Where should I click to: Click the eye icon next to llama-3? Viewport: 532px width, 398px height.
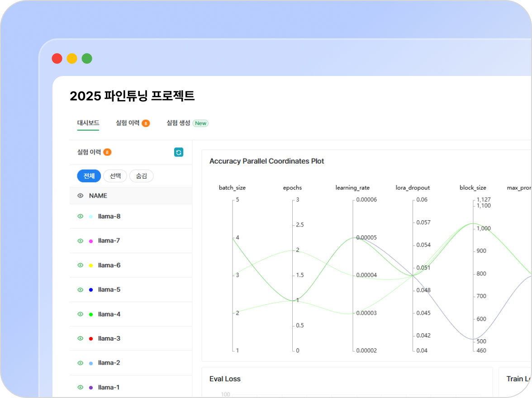click(x=81, y=338)
